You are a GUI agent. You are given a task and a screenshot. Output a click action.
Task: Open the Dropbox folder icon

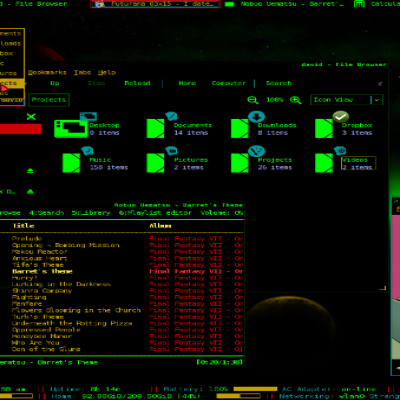[324, 128]
